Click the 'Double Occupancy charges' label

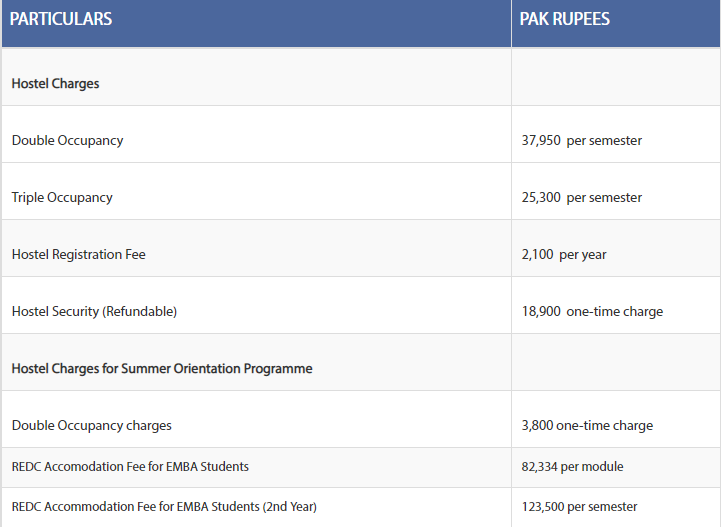tap(92, 426)
